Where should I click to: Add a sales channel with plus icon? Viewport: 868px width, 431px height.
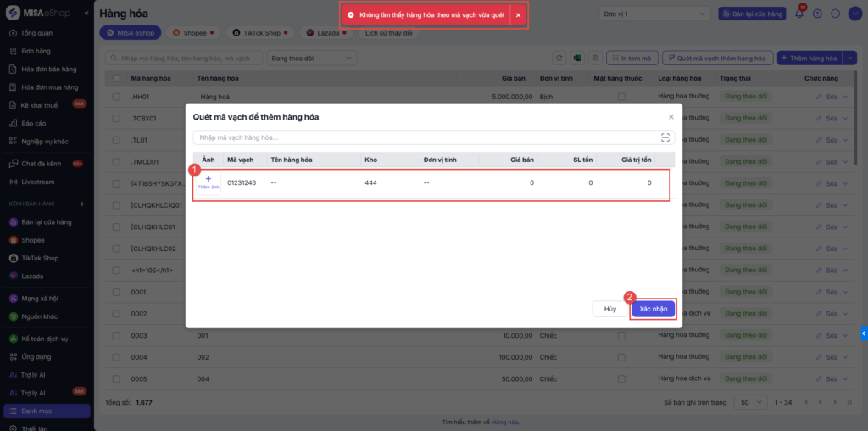(x=82, y=204)
